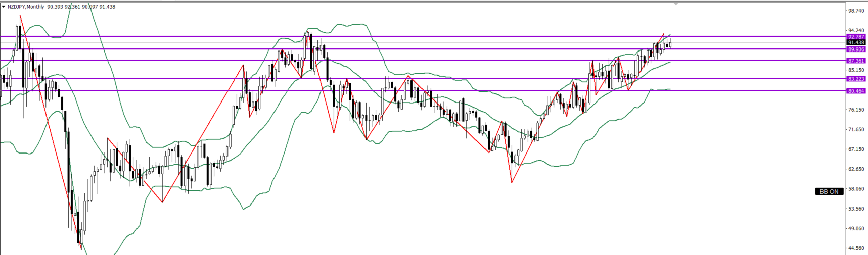
Task: Click the 94.240 price axis label
Action: 856,30
